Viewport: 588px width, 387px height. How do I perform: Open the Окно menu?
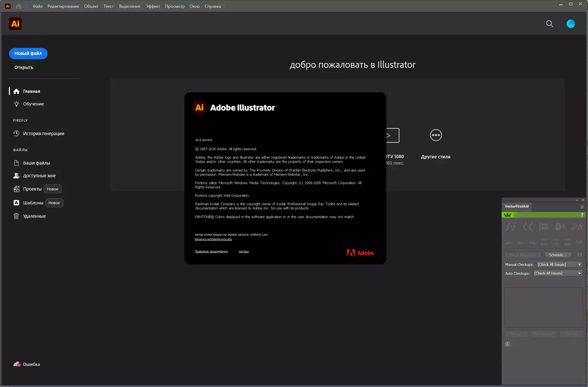pyautogui.click(x=195, y=6)
